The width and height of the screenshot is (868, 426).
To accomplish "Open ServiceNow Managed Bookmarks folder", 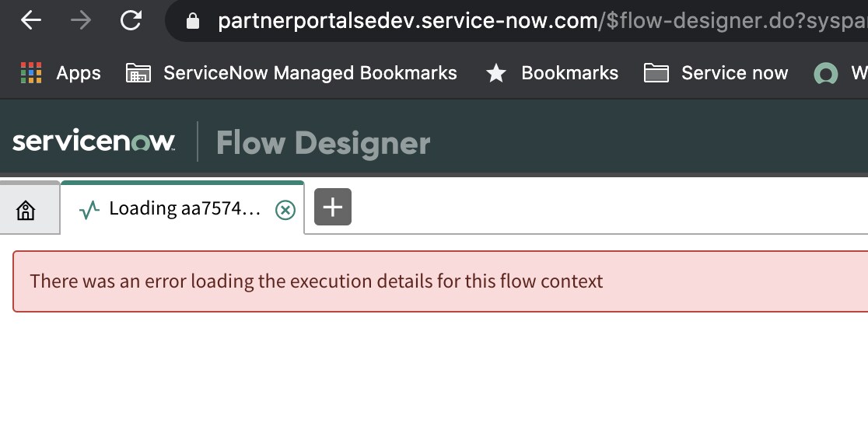I will (x=291, y=73).
